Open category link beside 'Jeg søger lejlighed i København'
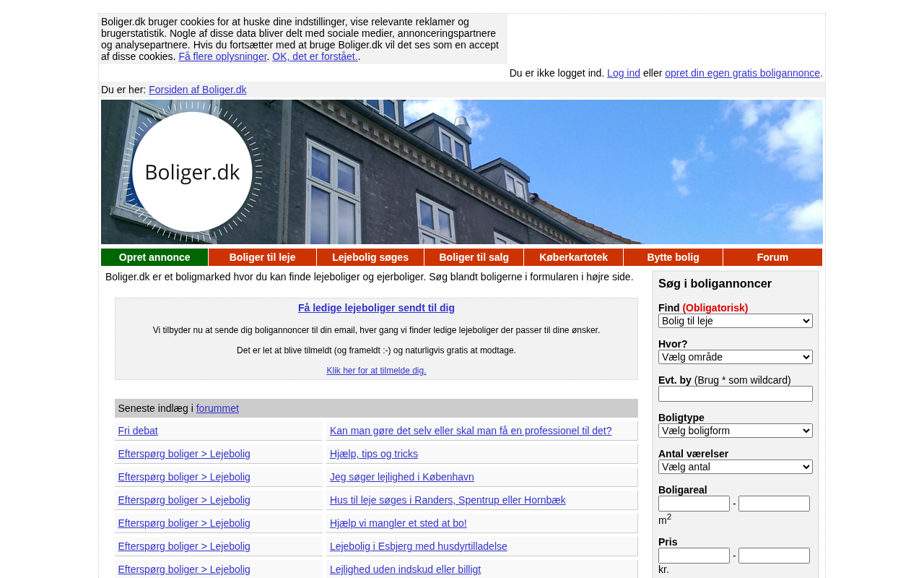Viewport: 924px width, 578px height. pyautogui.click(x=184, y=477)
